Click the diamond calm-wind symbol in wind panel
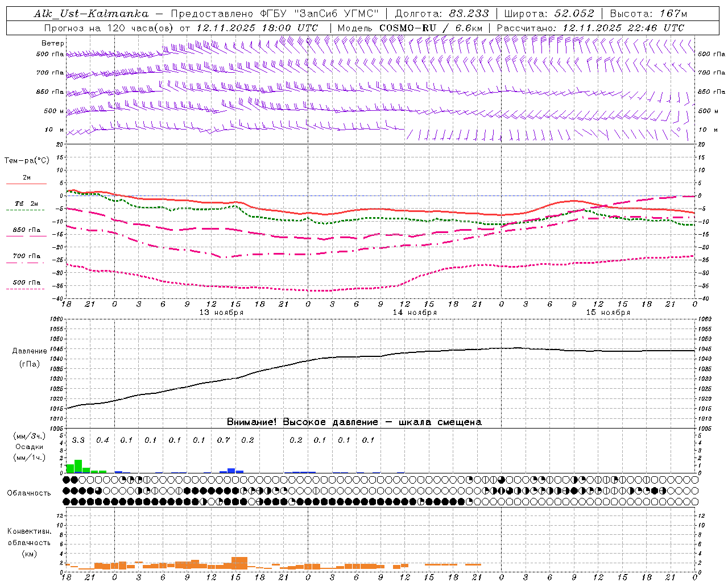The width and height of the screenshot is (728, 582). pyautogui.click(x=679, y=130)
